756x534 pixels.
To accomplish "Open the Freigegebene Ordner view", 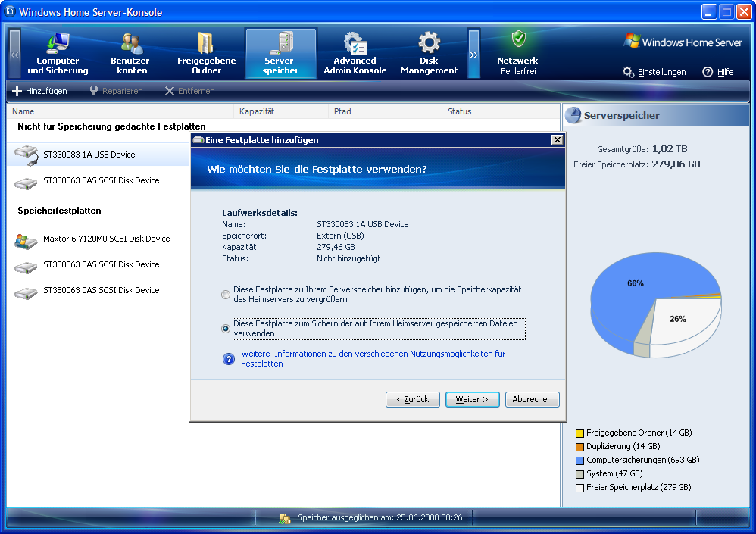I will coord(205,53).
